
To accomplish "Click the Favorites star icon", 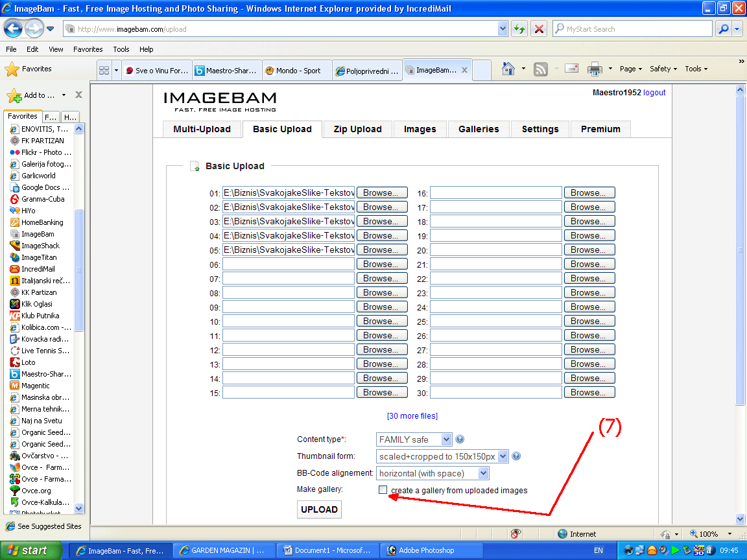I will pos(12,69).
